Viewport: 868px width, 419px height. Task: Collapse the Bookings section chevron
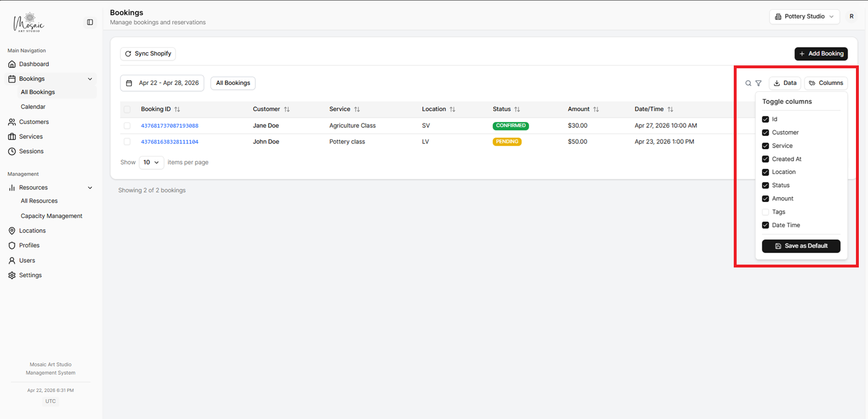pos(89,78)
